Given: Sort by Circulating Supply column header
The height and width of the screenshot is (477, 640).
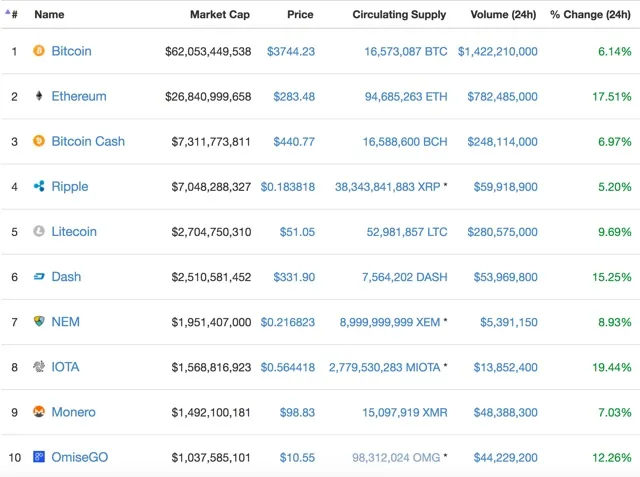Looking at the screenshot, I should pyautogui.click(x=399, y=15).
